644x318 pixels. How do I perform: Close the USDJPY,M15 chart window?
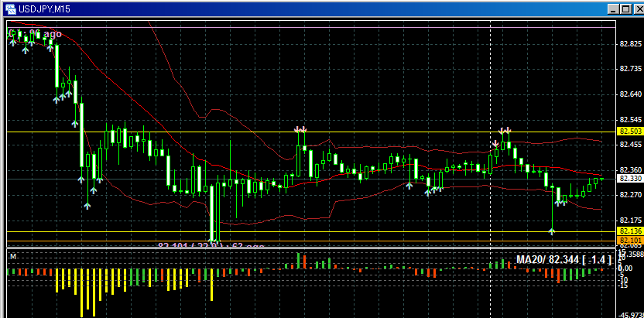636,9
